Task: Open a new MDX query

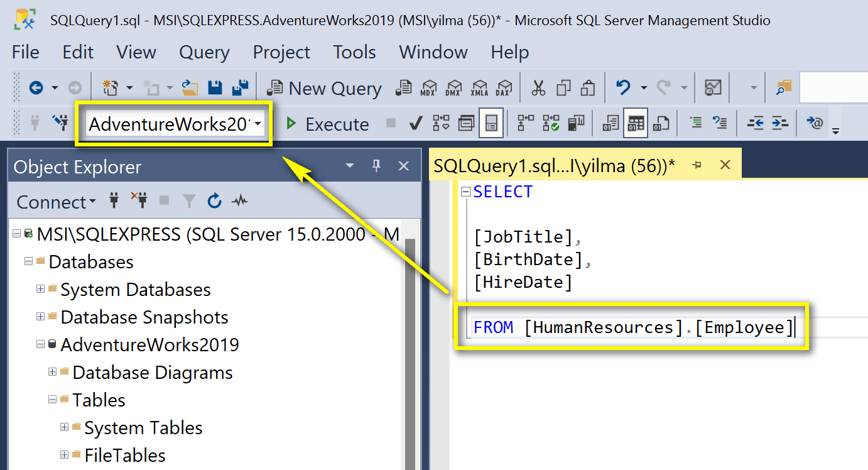Action: 429,88
